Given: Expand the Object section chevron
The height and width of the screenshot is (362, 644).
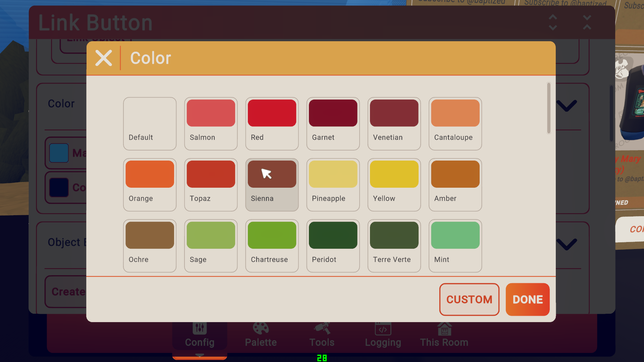Looking at the screenshot, I should point(567,244).
